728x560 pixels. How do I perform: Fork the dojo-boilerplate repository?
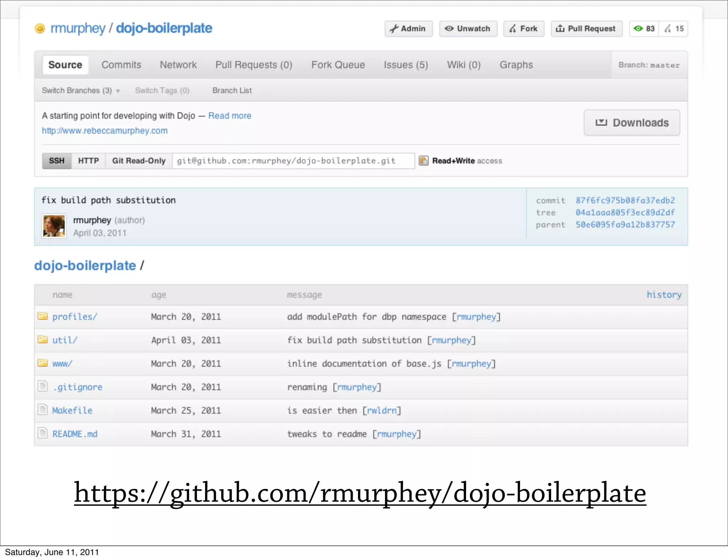coord(524,29)
